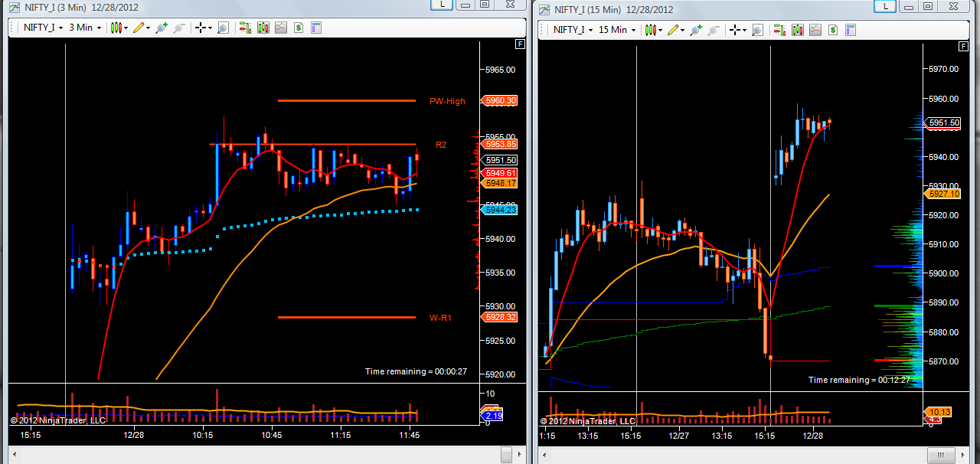Screen dimensions: 980x464
Task: Click left scroll arrow under 15 Min chart
Action: tap(543, 456)
